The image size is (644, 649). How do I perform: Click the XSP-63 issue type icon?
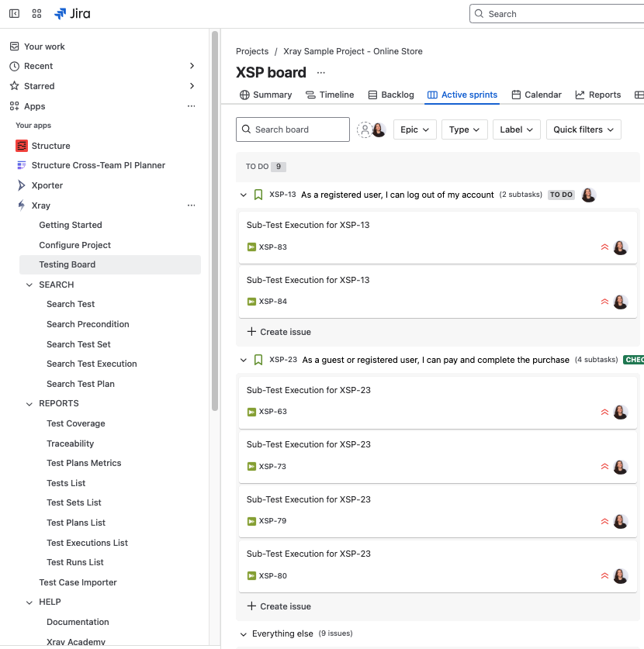pos(251,412)
